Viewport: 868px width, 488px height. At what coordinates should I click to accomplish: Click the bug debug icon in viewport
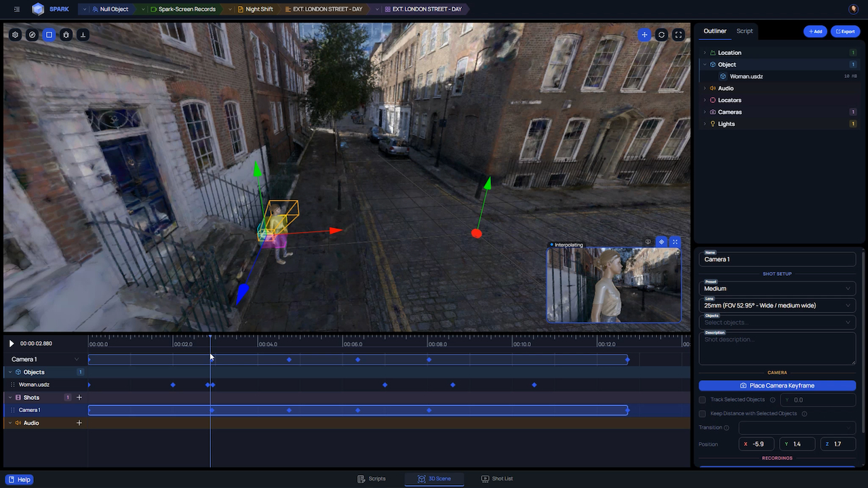(x=66, y=35)
